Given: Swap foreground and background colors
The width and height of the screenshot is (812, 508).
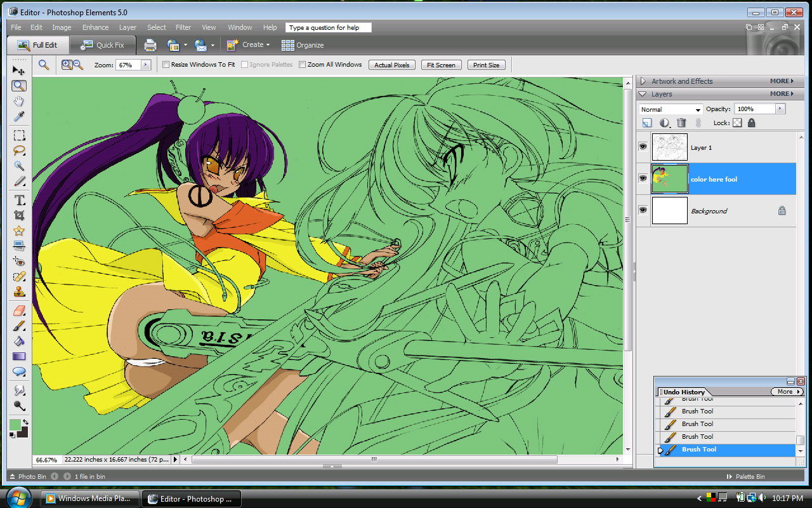Looking at the screenshot, I should coord(25,422).
